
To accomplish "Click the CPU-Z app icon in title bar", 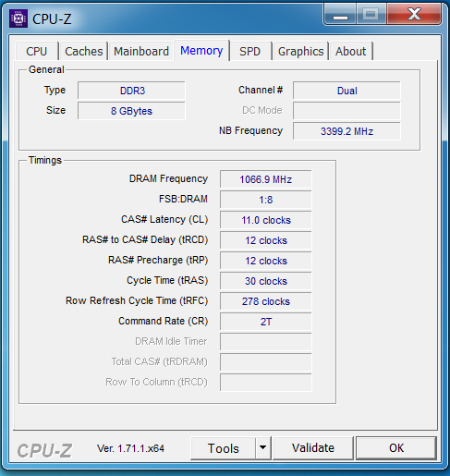I will click(x=18, y=18).
